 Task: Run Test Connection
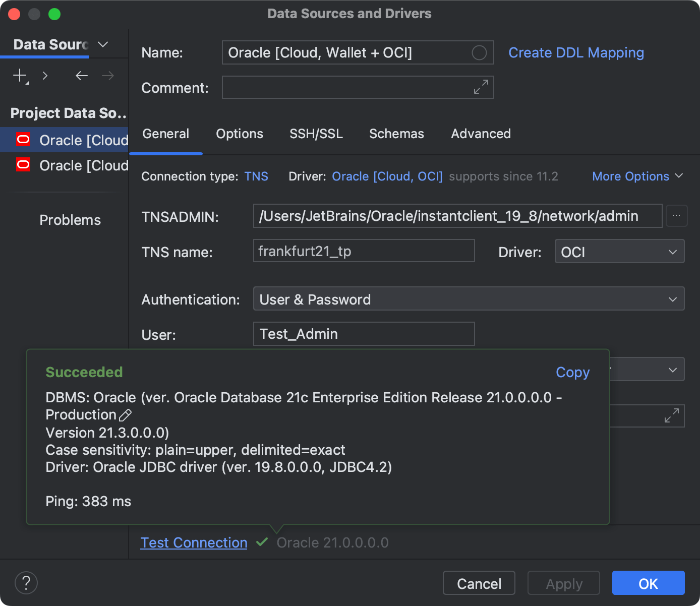[x=194, y=542]
